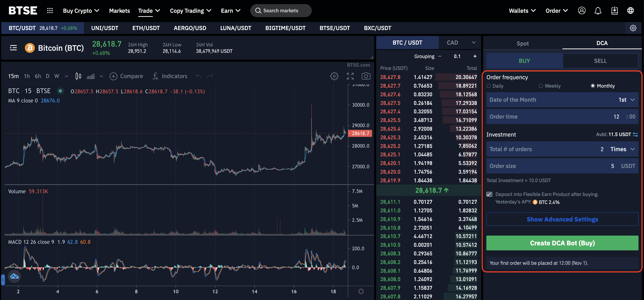The width and height of the screenshot is (644, 300).
Task: Click the download app icon
Action: (614, 10)
